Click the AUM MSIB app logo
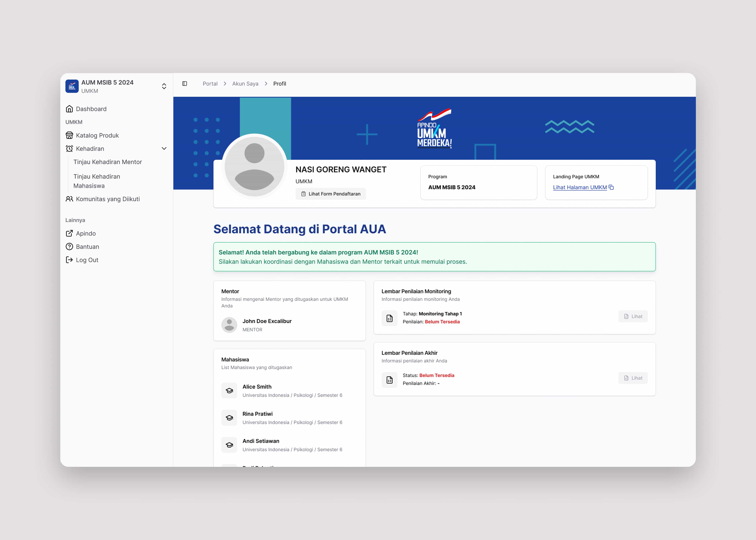Screen dimensions: 756x540 coord(72,86)
